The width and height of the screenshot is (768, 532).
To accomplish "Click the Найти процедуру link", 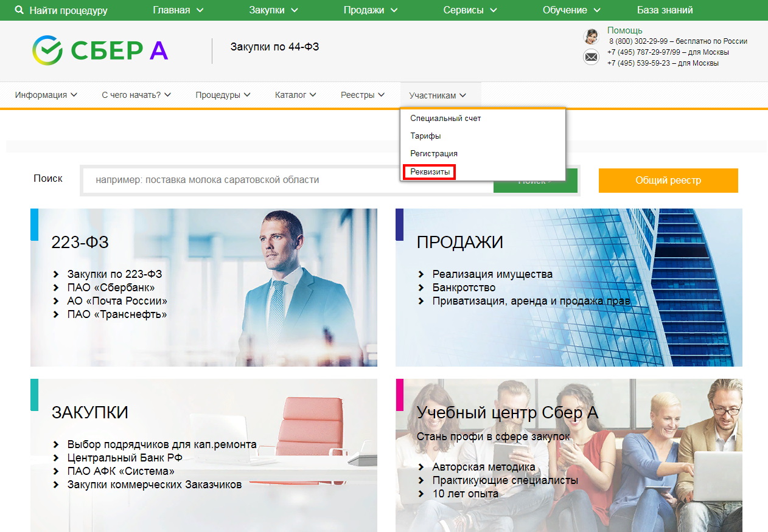I will pos(68,10).
